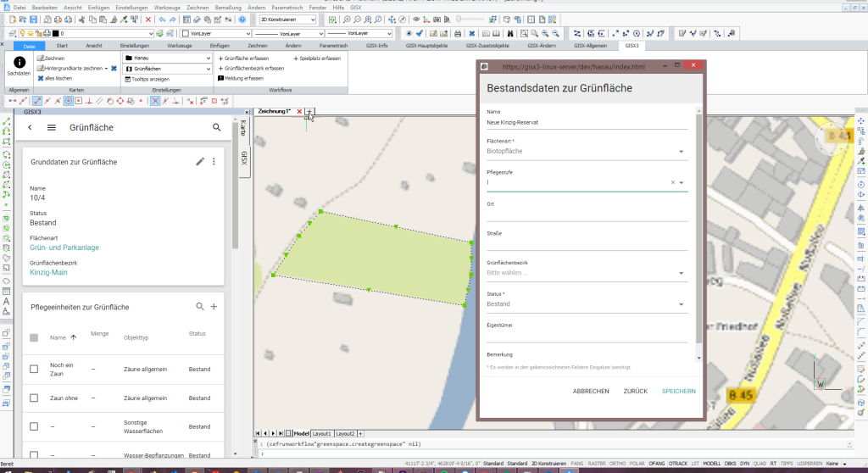868x473 pixels.
Task: Click the alles löschen icon
Action: tap(41, 79)
